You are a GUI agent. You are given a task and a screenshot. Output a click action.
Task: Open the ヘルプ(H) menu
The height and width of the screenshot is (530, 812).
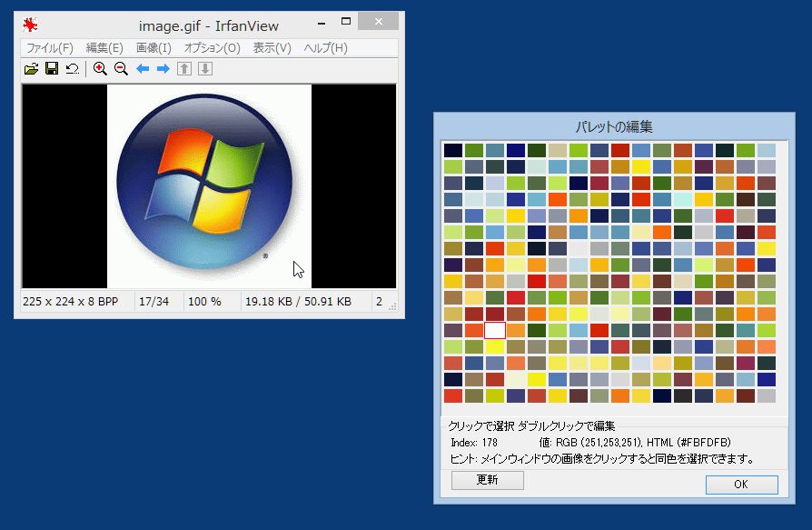click(x=326, y=48)
